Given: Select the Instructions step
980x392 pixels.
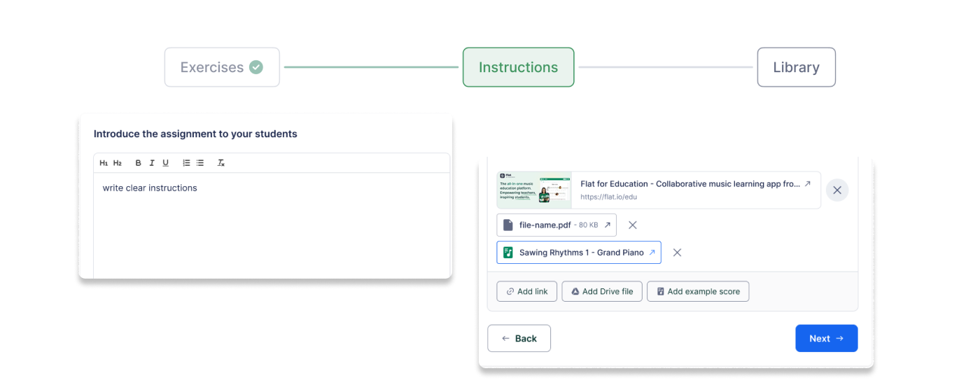Looking at the screenshot, I should point(518,67).
